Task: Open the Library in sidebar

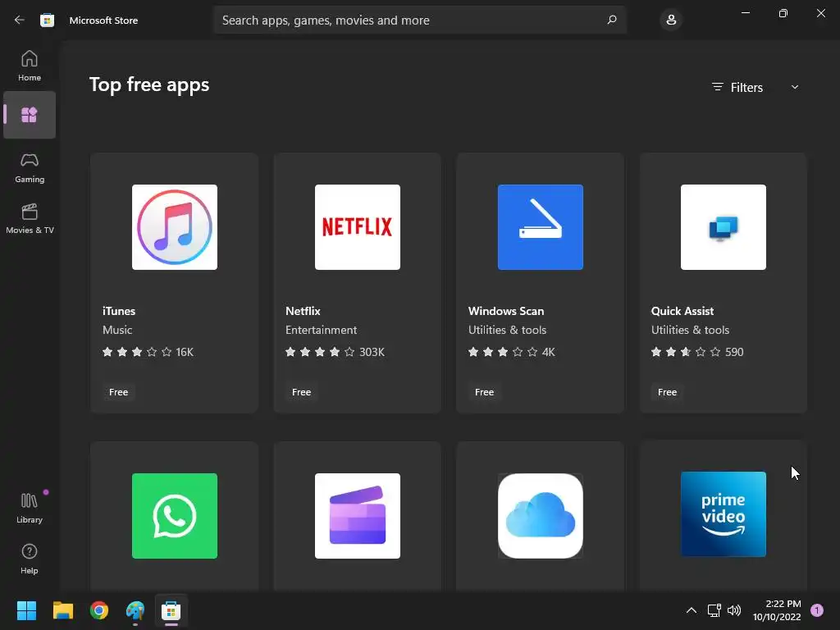Action: click(30, 508)
